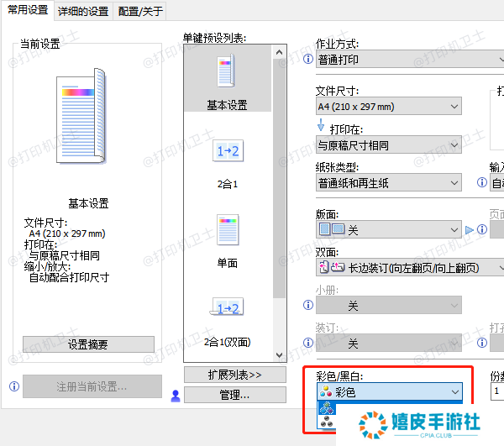Open the 作业方式 普通打印 dropdown

pos(410,59)
